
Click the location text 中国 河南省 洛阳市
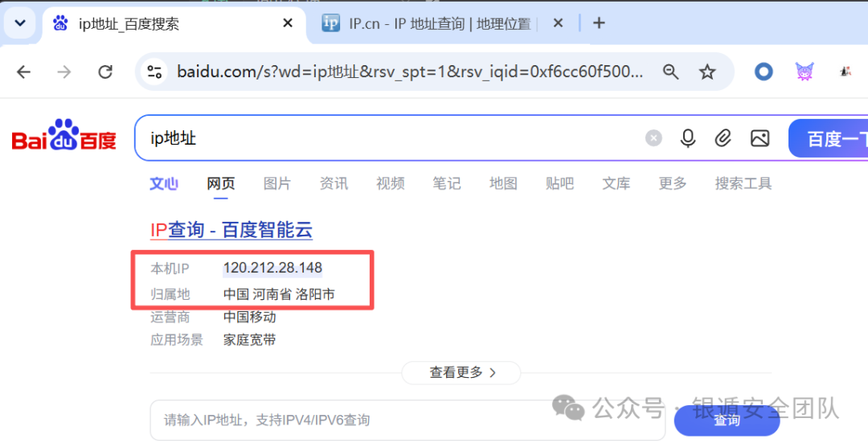[279, 294]
